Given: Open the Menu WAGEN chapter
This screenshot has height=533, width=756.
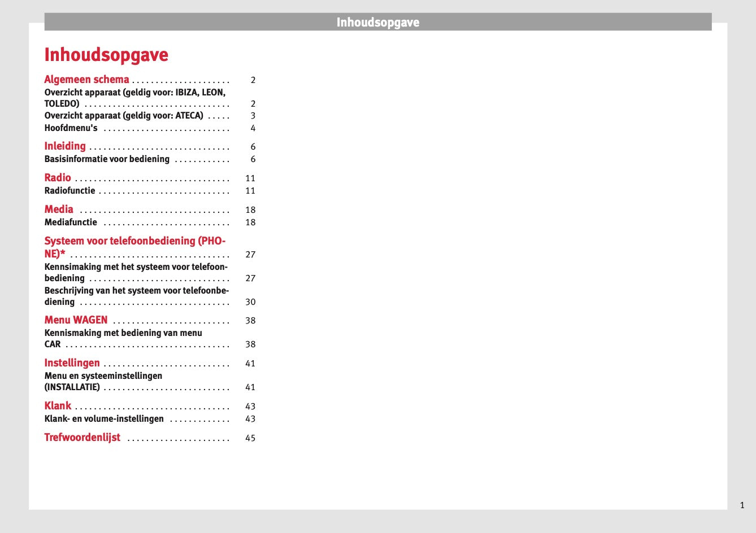Looking at the screenshot, I should (x=76, y=320).
